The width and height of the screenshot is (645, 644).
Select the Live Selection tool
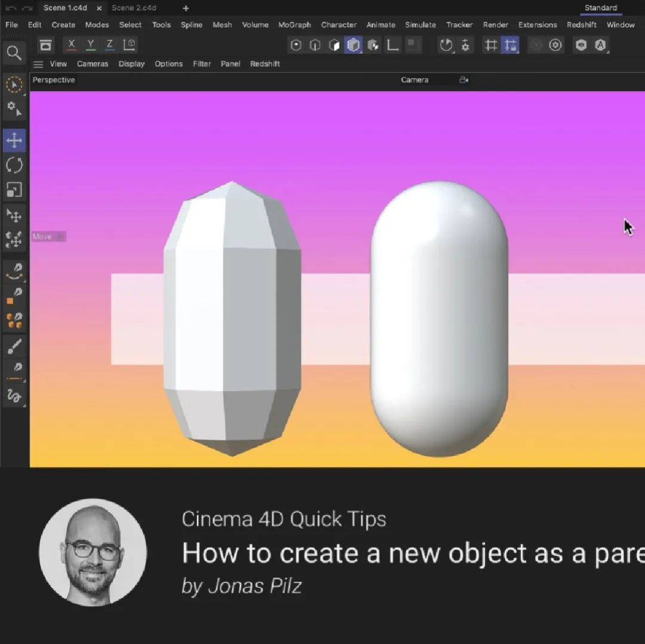pos(14,85)
